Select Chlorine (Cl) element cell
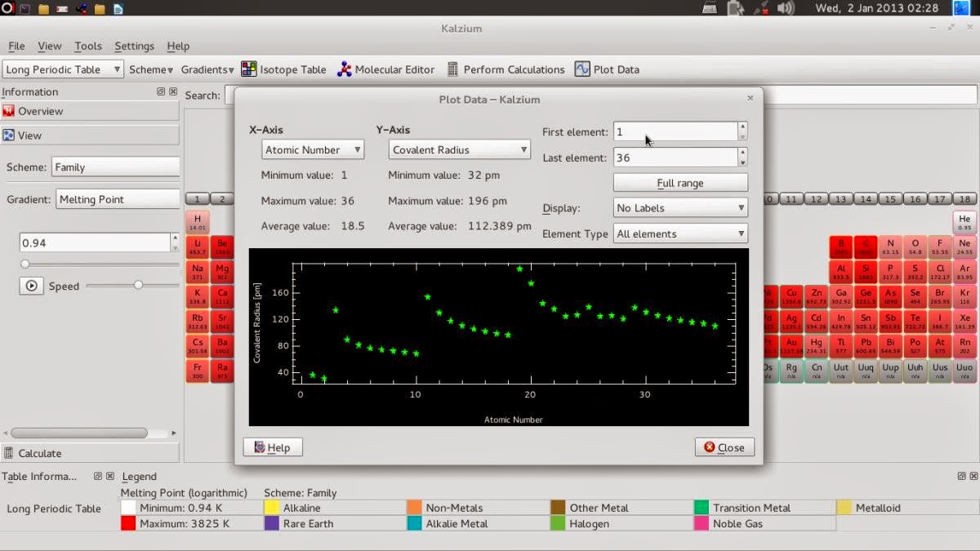This screenshot has width=980, height=551. [940, 272]
